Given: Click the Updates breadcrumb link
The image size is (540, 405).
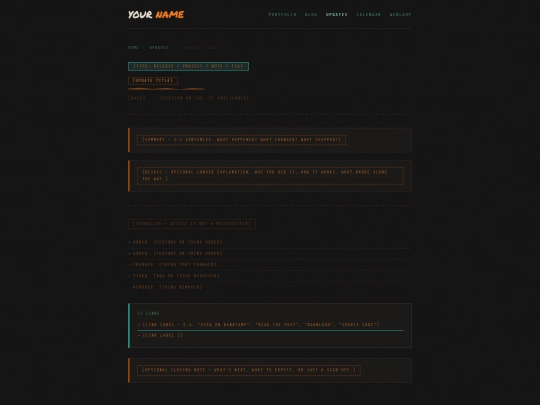Looking at the screenshot, I should point(159,48).
